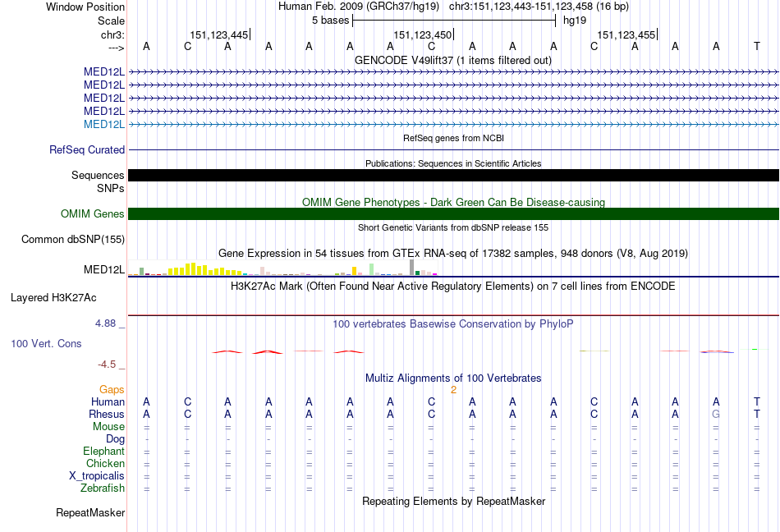Open the topmost MED12L transcript label
Screen dimensions: 780x532
pos(104,72)
